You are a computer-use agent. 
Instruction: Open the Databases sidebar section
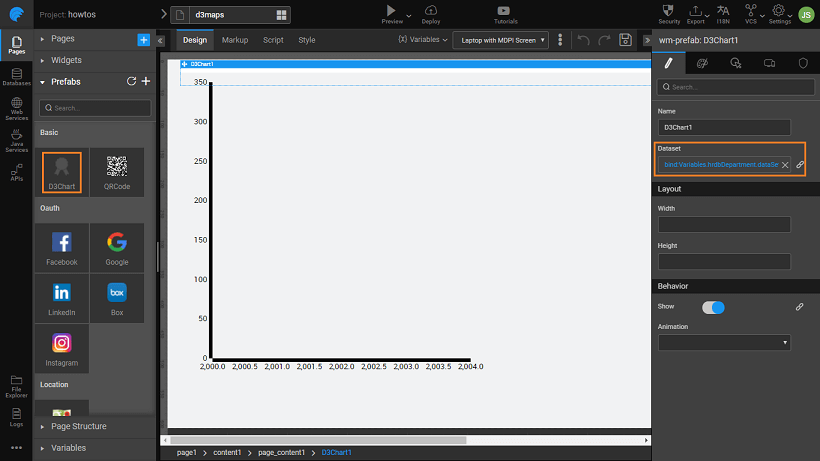point(16,77)
